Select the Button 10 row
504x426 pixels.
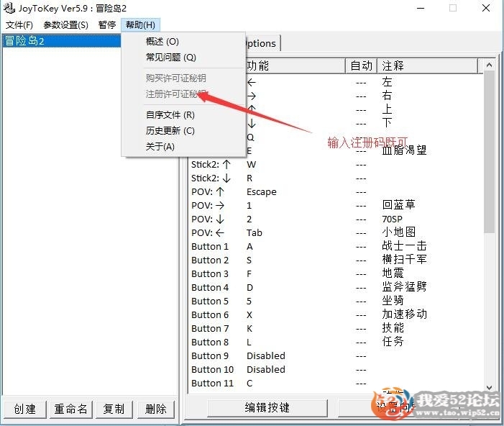coord(334,369)
